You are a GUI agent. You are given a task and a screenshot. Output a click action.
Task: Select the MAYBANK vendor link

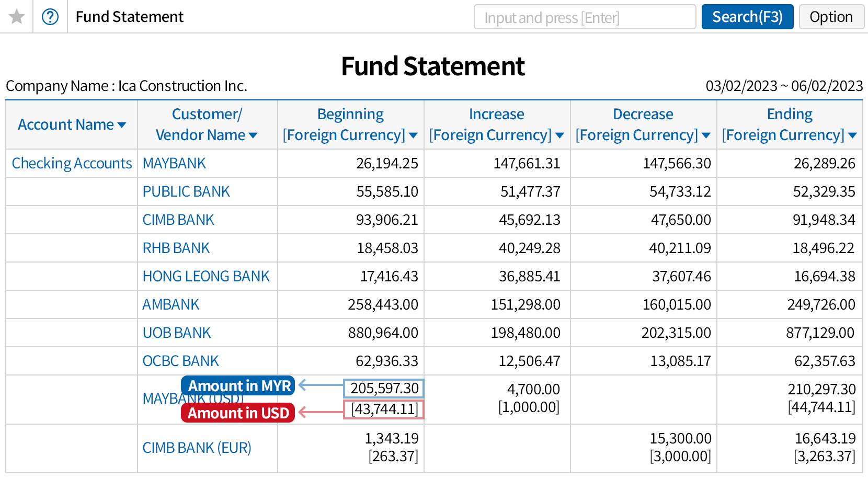(x=174, y=163)
